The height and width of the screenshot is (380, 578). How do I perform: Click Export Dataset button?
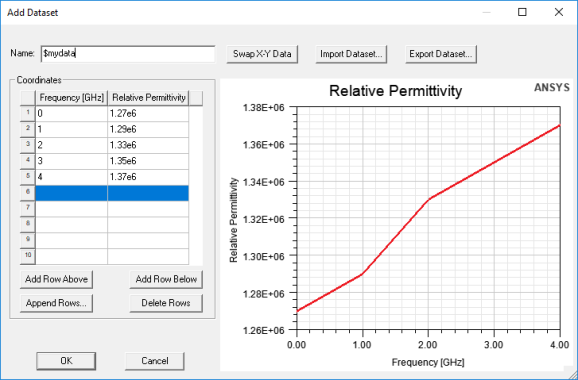pos(441,54)
